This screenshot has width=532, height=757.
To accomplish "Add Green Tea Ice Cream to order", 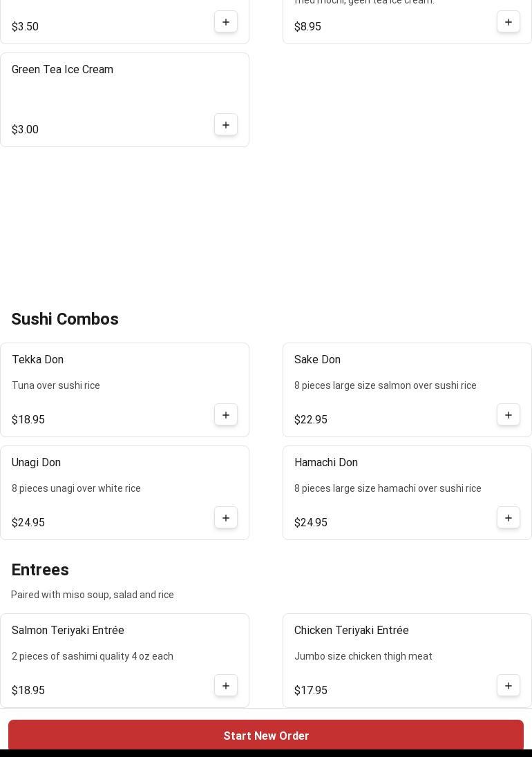I will pyautogui.click(x=226, y=125).
